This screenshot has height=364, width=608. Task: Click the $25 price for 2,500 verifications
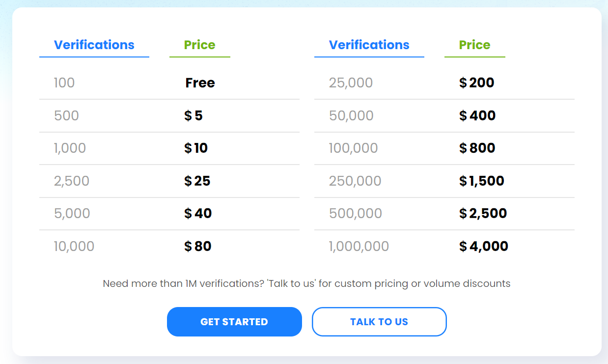(x=196, y=181)
